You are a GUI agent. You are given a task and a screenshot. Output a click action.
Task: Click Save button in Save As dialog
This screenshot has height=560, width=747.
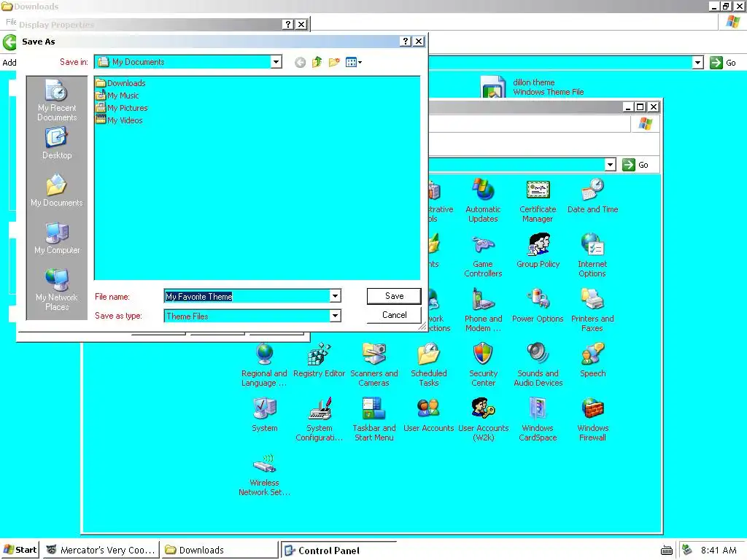click(x=394, y=296)
